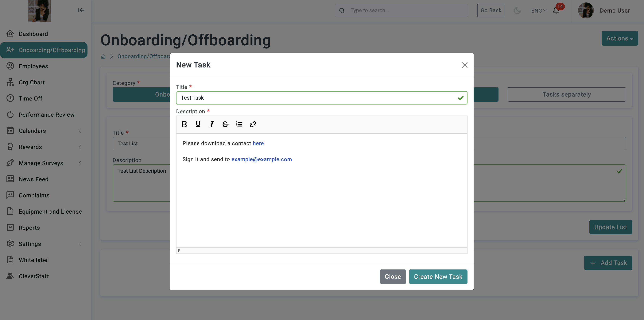Image resolution: width=644 pixels, height=320 pixels.
Task: Open the Actions dropdown button
Action: coord(619,38)
